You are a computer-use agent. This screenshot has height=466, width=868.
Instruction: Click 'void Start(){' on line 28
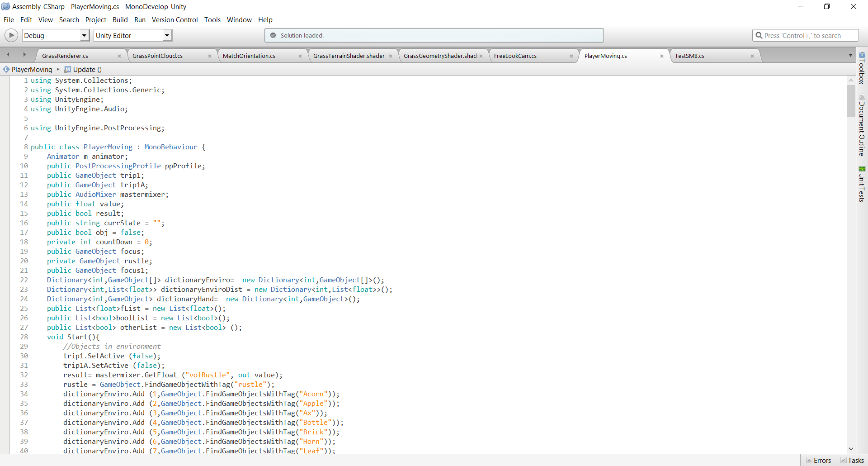(x=73, y=337)
